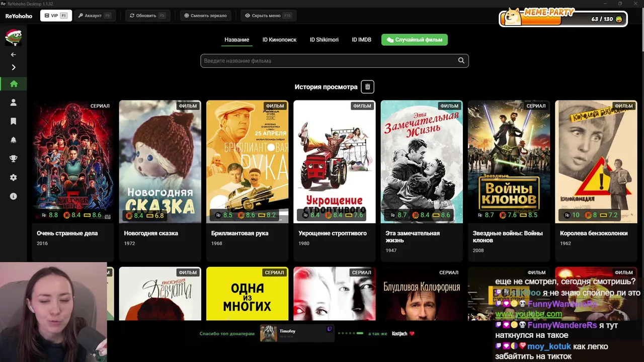Select the Название search tab
Viewport: 644px width, 362px height.
(x=237, y=40)
